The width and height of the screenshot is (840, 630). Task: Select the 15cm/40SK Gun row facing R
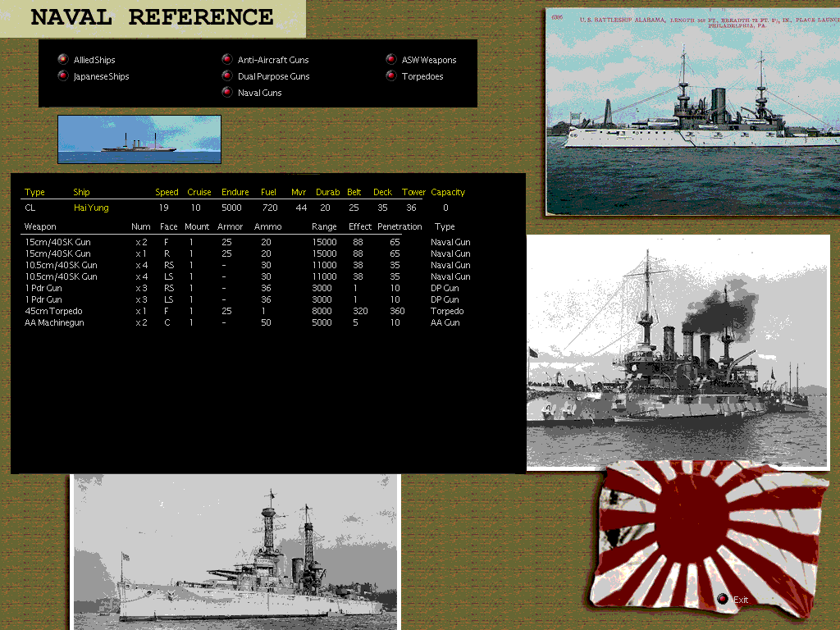coord(248,253)
